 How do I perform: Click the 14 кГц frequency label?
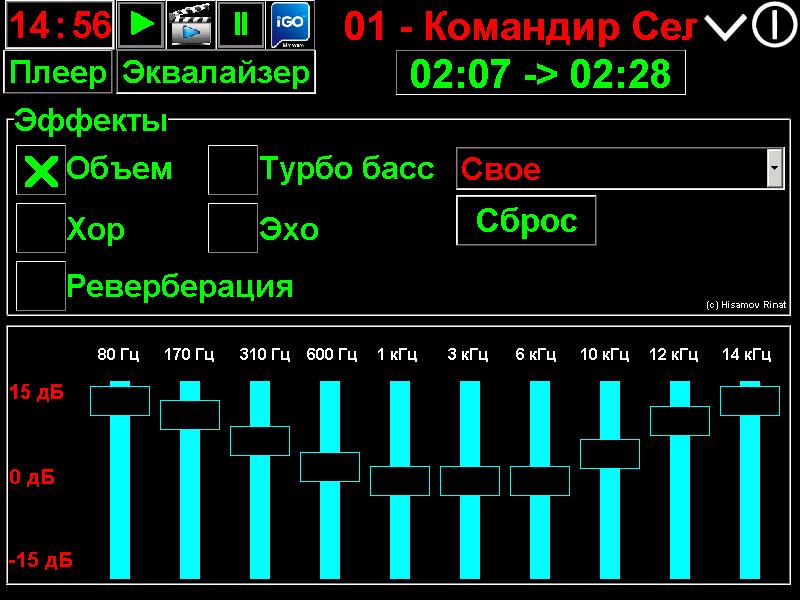pos(746,354)
